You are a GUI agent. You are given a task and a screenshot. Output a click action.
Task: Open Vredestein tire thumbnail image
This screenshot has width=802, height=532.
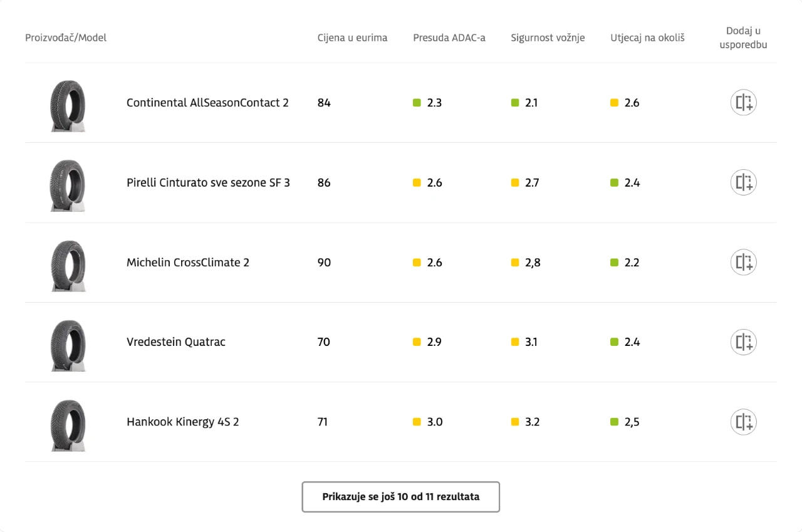click(x=68, y=345)
